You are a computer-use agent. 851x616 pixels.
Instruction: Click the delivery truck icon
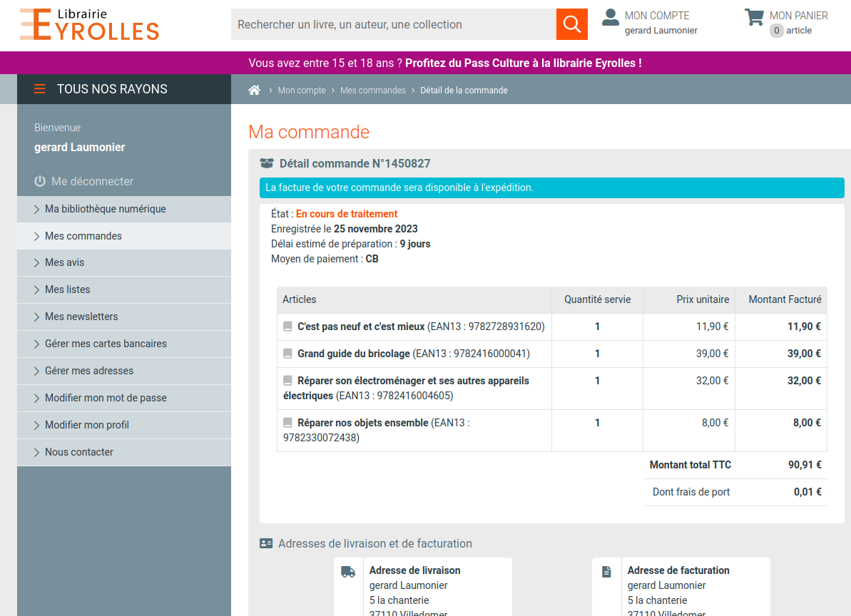[348, 571]
